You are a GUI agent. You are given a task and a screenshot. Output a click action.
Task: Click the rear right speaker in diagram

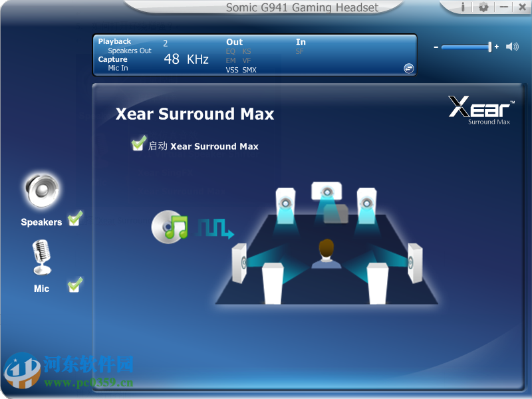[378, 284]
